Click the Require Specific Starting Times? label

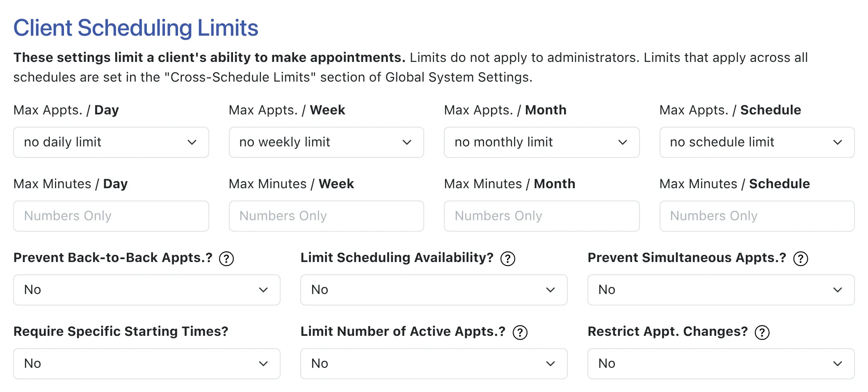pyautogui.click(x=121, y=331)
